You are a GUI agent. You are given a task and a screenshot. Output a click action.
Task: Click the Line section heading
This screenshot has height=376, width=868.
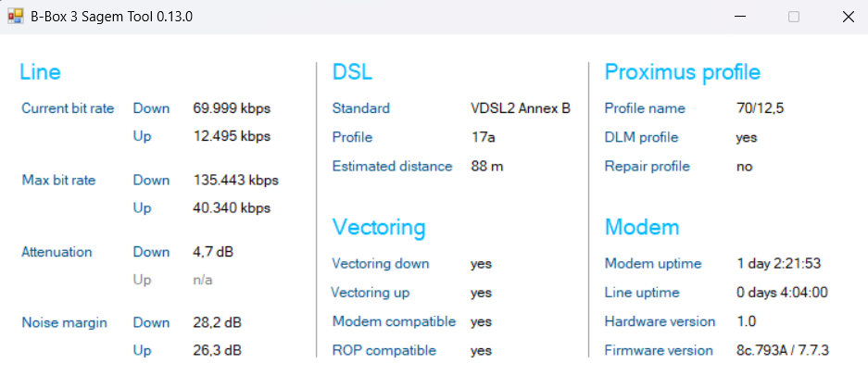point(40,72)
